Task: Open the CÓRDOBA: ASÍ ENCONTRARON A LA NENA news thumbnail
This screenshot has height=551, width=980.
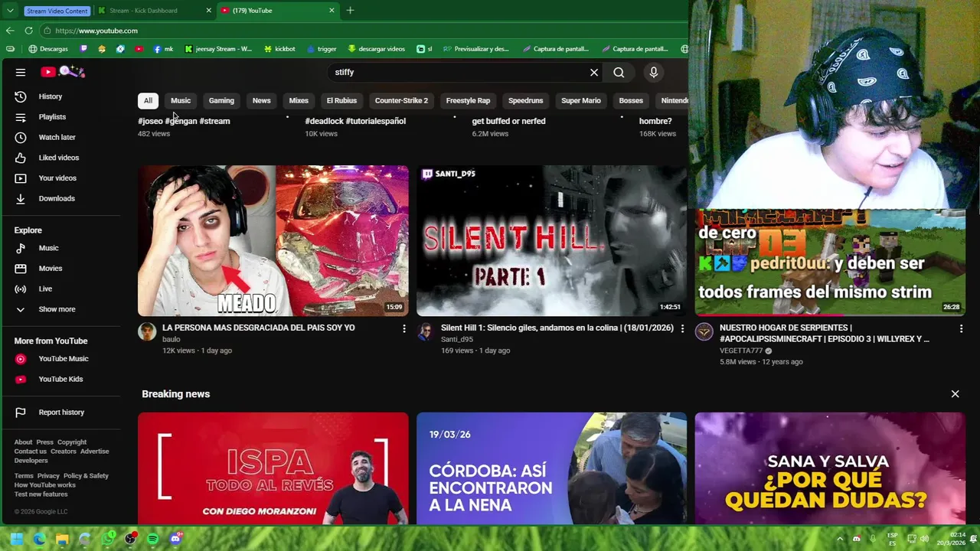Action: coord(551,468)
